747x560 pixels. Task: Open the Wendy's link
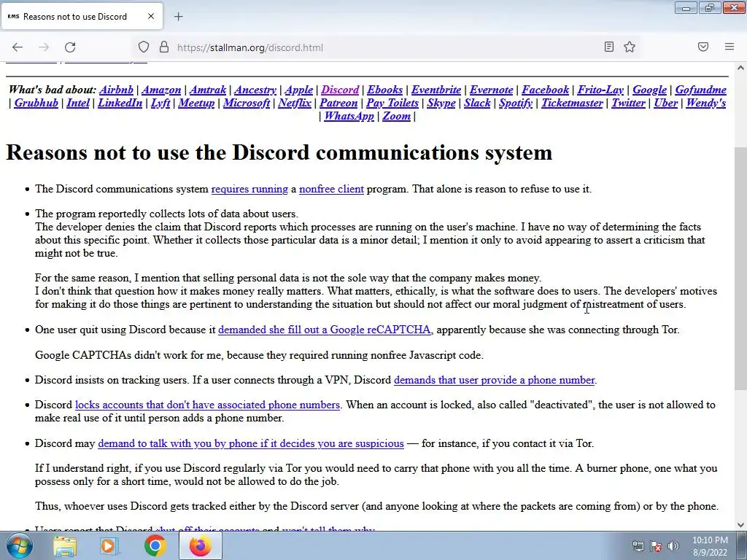[706, 103]
